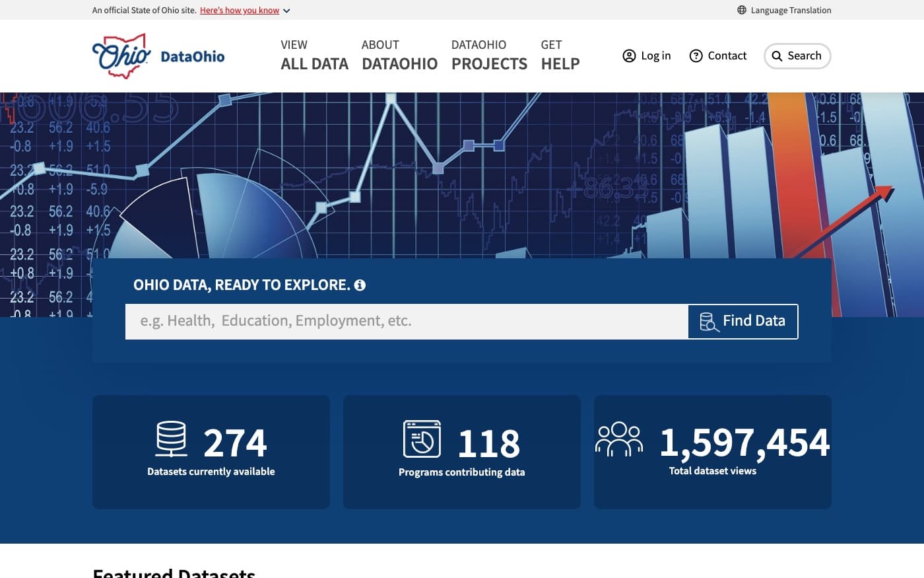Open the Datasets currently available card
Screen dimensions: 924x578
tap(211, 452)
